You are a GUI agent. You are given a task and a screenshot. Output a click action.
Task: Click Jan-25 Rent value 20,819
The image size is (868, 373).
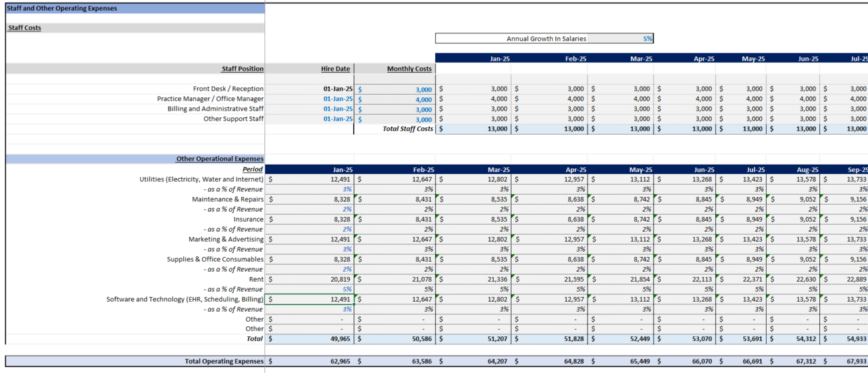(x=309, y=279)
